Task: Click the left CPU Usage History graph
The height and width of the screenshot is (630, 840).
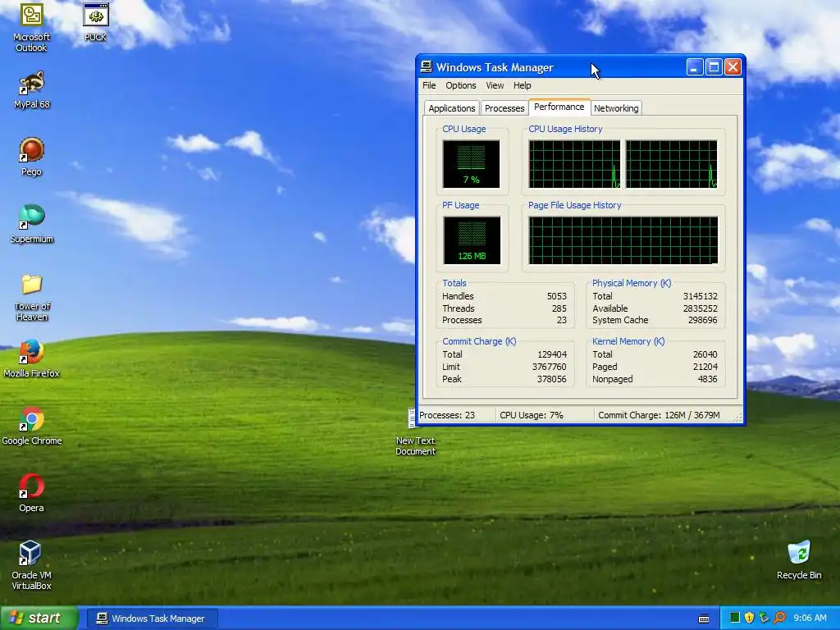Action: pos(574,164)
